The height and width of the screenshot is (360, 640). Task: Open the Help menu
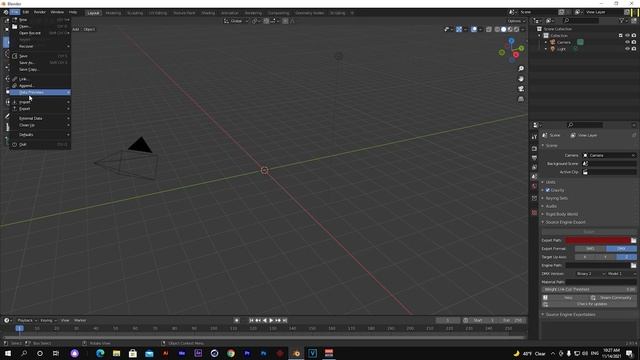73,12
